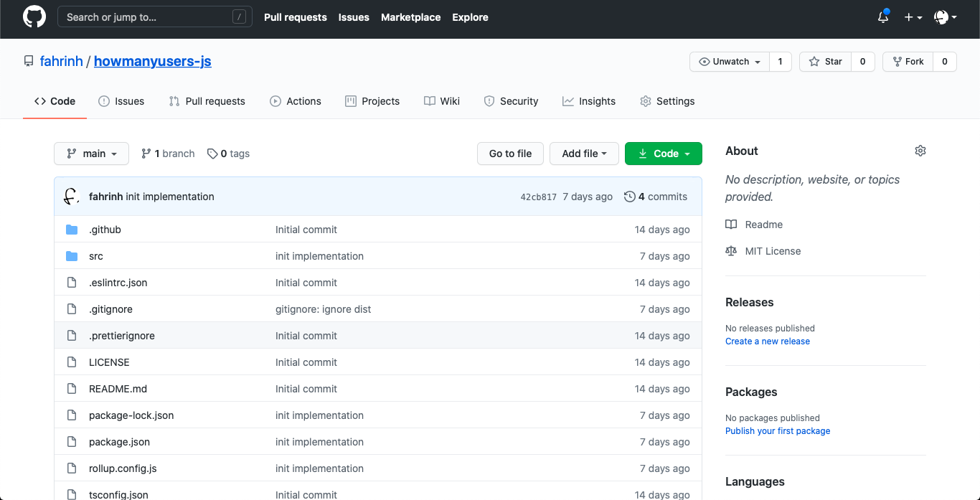Switch to the Wiki tab
Viewport: 980px width, 500px height.
[x=442, y=101]
